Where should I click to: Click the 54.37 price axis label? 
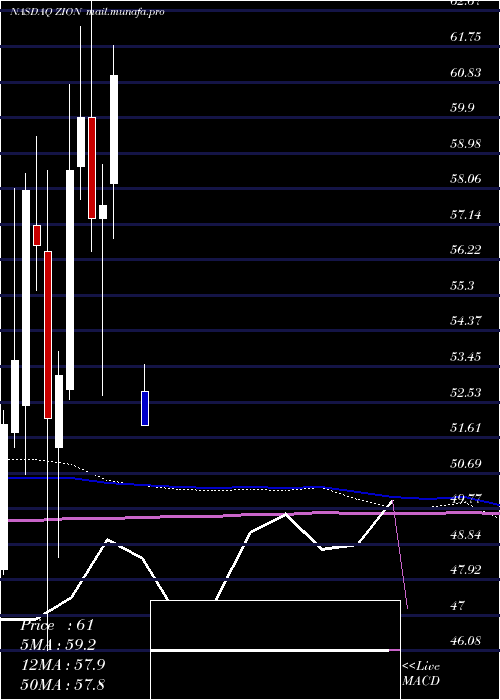click(x=466, y=321)
